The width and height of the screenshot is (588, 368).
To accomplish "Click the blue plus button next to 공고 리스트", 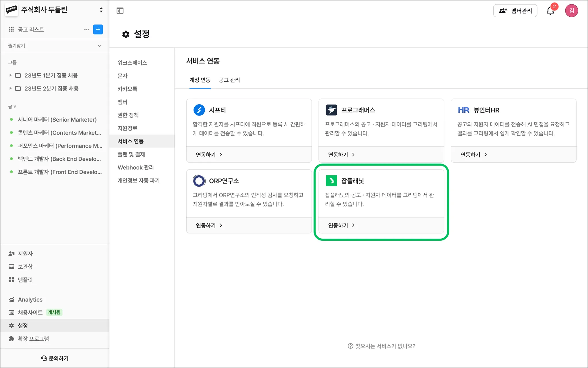I will (98, 29).
